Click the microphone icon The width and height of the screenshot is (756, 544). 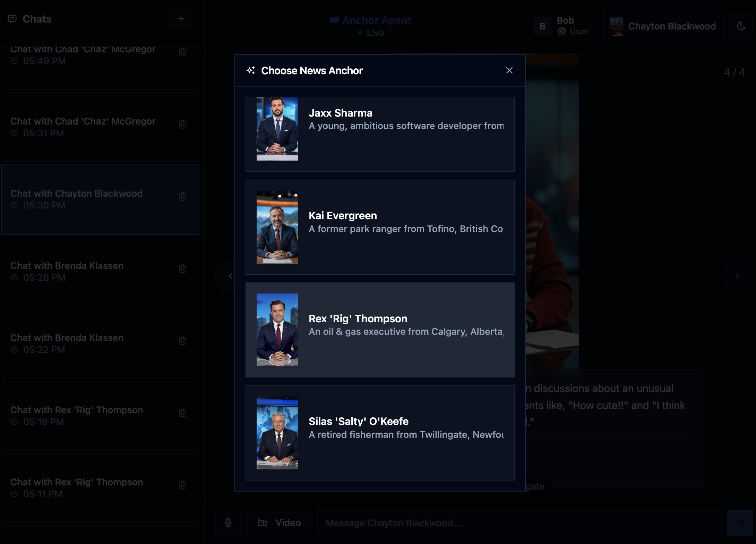[228, 522]
